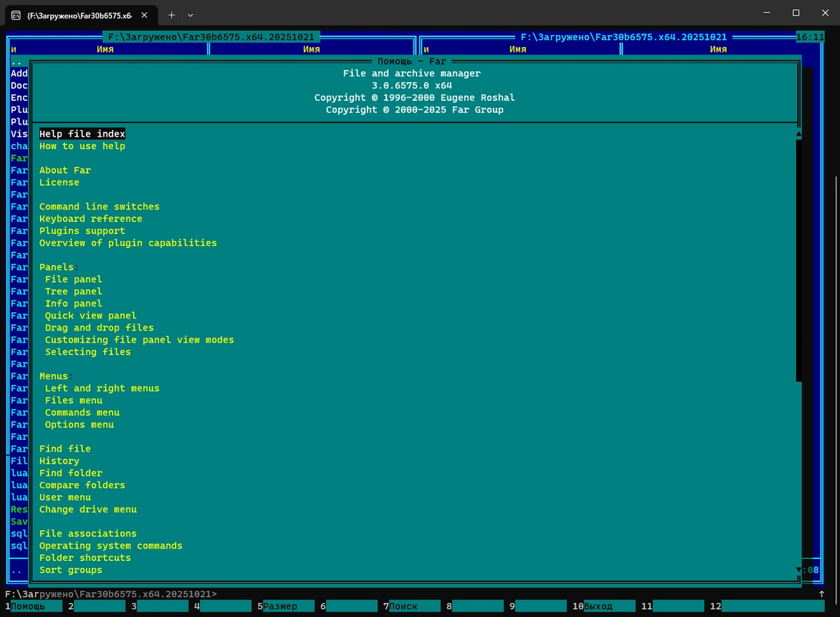Click help scrollbar down arrow

pos(799,570)
